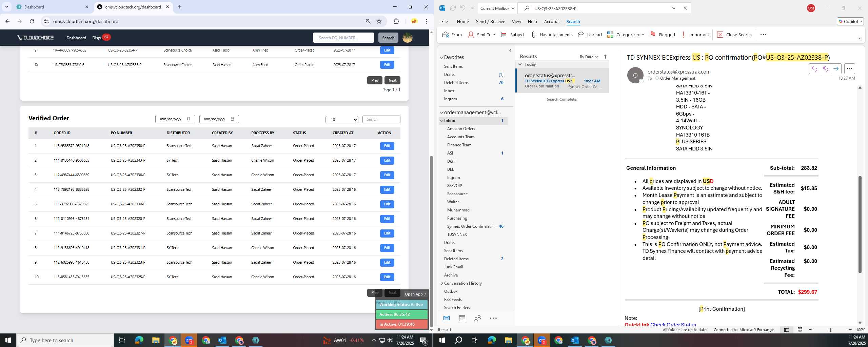Expand the Conversation History folder
The image size is (868, 347).
pyautogui.click(x=442, y=283)
